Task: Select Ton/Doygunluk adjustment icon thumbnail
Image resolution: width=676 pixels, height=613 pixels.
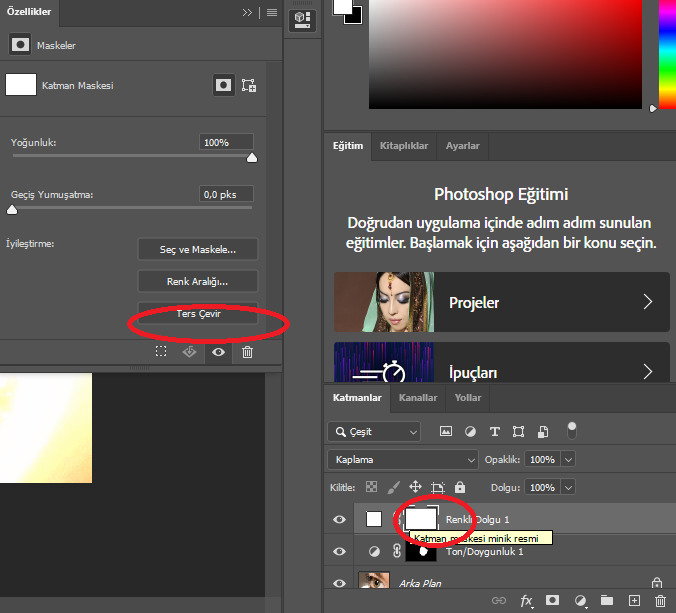Action: point(374,551)
